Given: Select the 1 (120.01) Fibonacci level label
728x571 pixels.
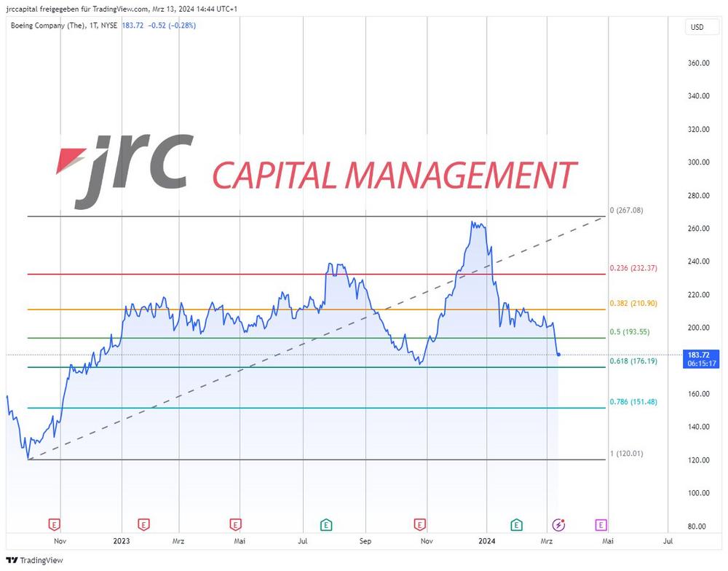Looking at the screenshot, I should click(x=626, y=454).
